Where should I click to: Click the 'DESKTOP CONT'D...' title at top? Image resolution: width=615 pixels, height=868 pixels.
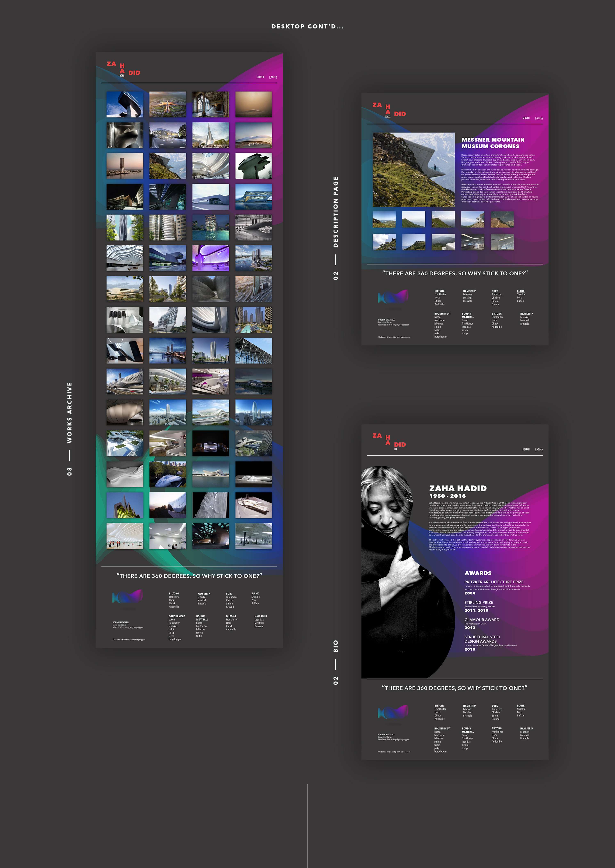click(307, 26)
